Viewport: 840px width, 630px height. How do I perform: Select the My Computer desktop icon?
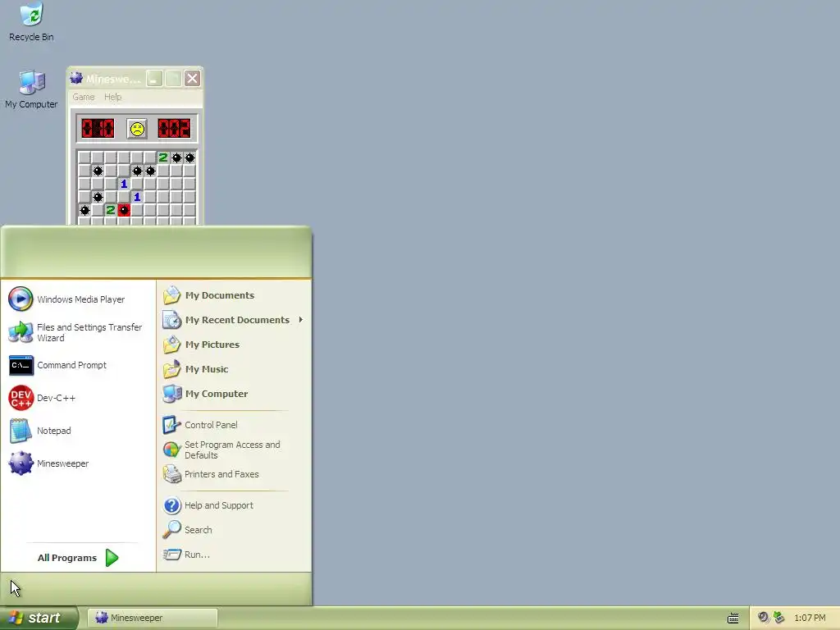pyautogui.click(x=31, y=89)
